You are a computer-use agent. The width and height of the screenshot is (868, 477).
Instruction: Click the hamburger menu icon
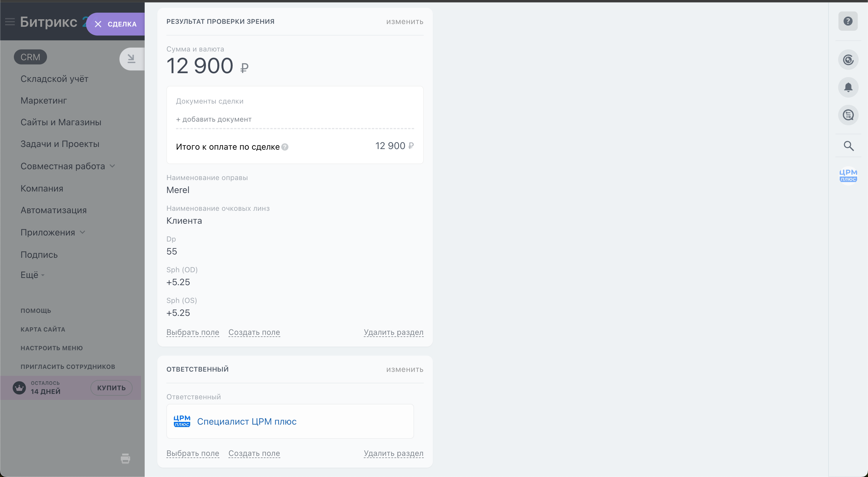tap(10, 22)
